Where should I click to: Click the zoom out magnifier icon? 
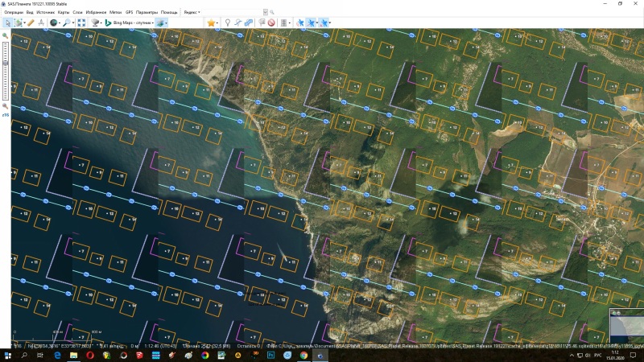coord(5,105)
